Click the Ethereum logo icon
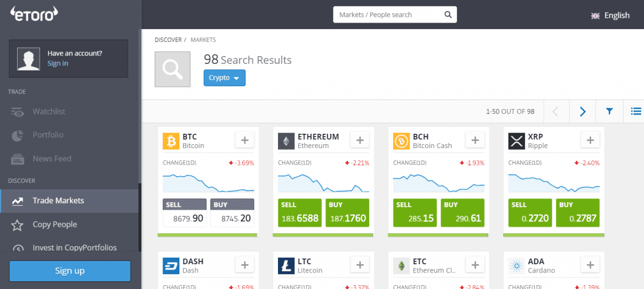 coord(286,141)
